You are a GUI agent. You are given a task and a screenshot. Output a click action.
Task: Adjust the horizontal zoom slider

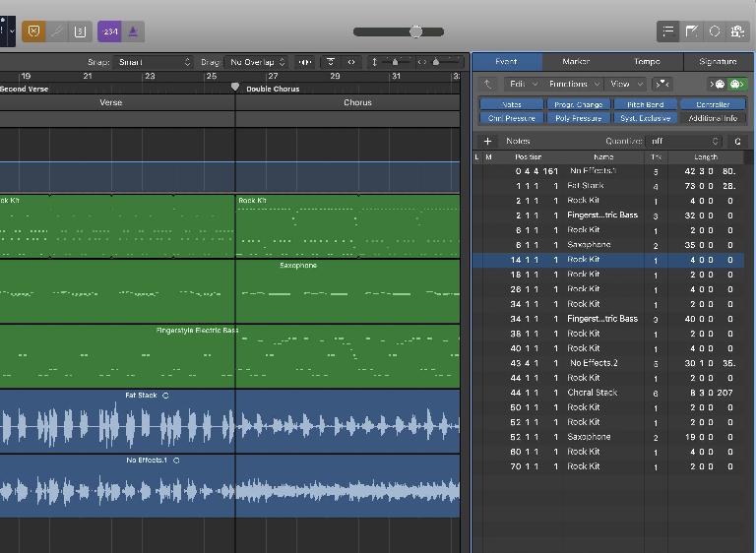436,62
